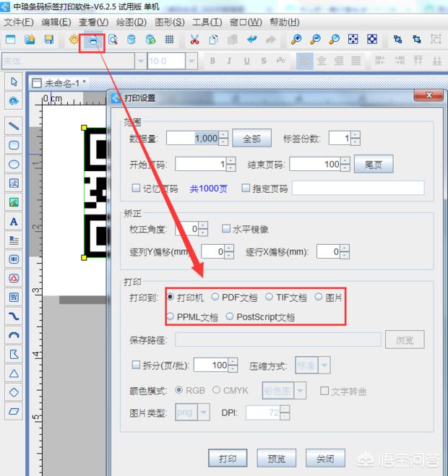This screenshot has width=448, height=476.
Task: Click the New document toolbar icon
Action: click(x=11, y=40)
